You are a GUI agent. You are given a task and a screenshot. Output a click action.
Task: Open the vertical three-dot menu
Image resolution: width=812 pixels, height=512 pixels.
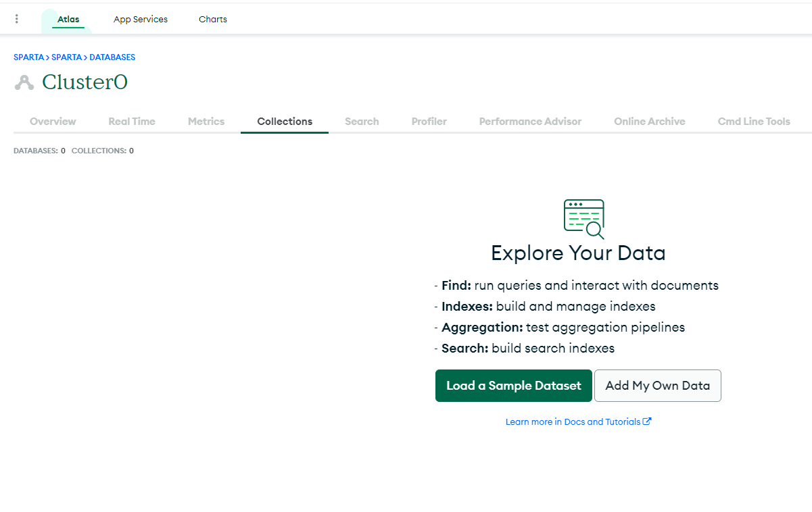click(x=17, y=19)
